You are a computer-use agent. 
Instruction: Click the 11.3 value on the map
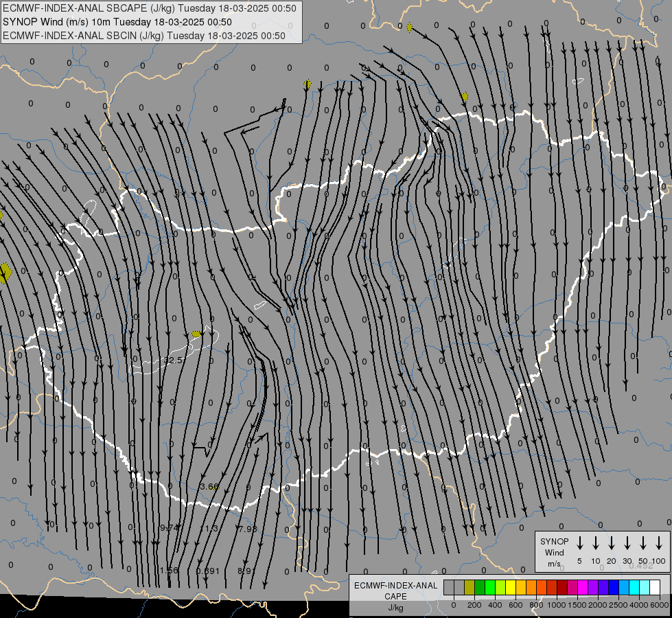209,528
